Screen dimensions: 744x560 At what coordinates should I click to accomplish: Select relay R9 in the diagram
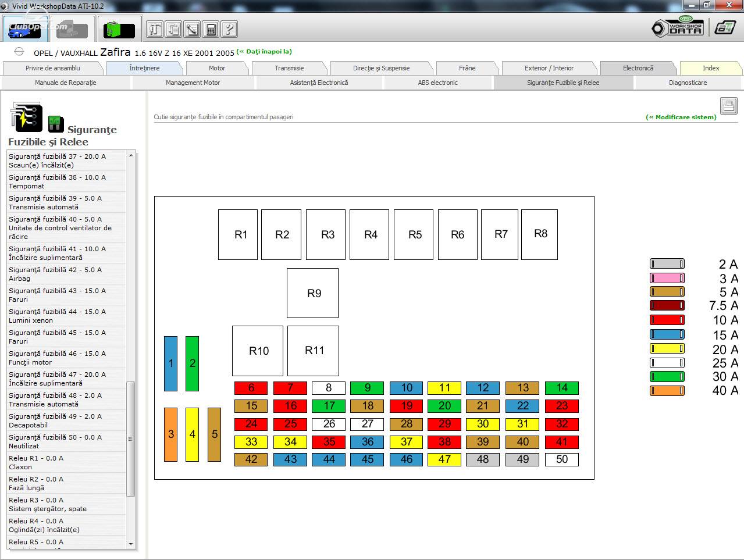point(312,293)
